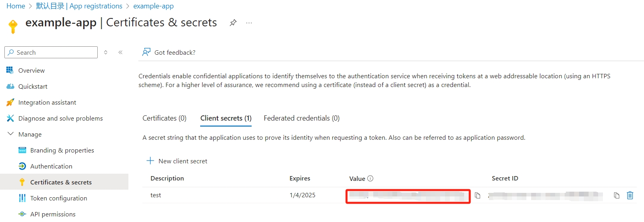Image resolution: width=644 pixels, height=222 pixels.
Task: Copy the Secret ID to clipboard
Action: point(616,196)
